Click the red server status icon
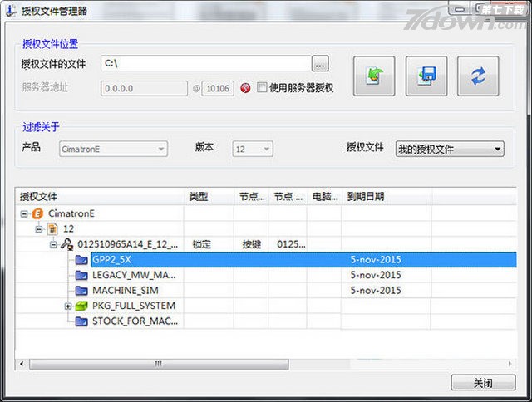The height and width of the screenshot is (402, 532). tap(245, 88)
